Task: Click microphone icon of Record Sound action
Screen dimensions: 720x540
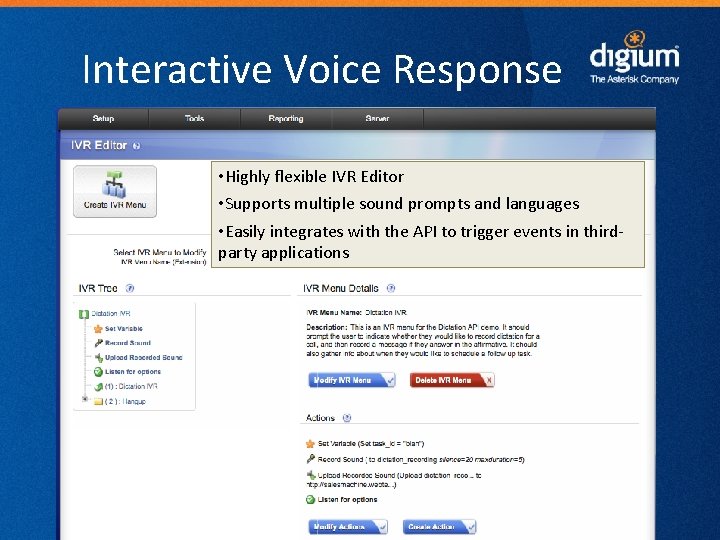Action: 310,459
